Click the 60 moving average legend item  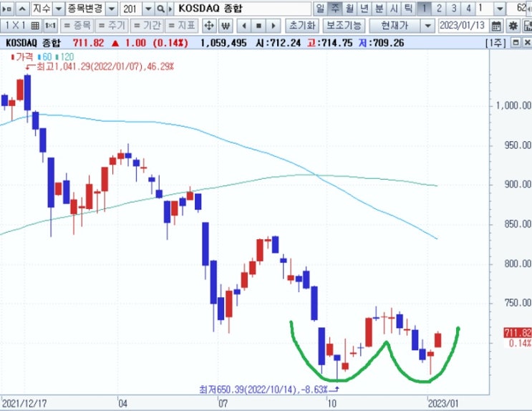[45, 57]
